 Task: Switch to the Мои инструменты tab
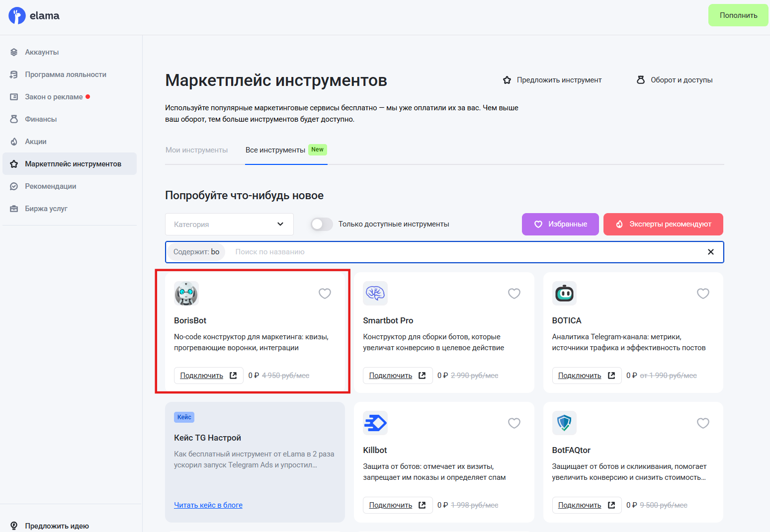click(196, 150)
